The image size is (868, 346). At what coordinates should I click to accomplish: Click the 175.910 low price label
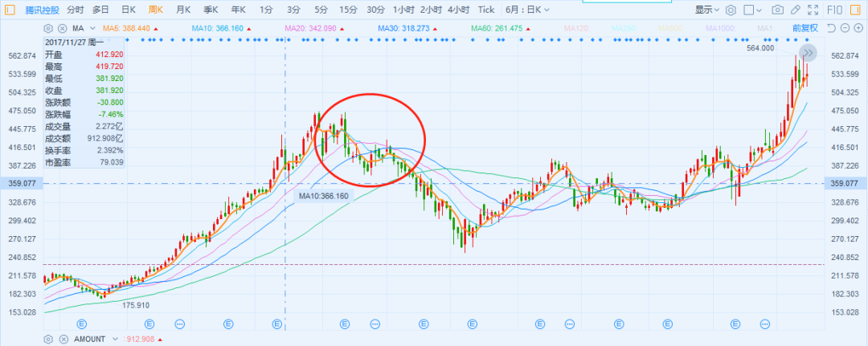click(x=136, y=304)
